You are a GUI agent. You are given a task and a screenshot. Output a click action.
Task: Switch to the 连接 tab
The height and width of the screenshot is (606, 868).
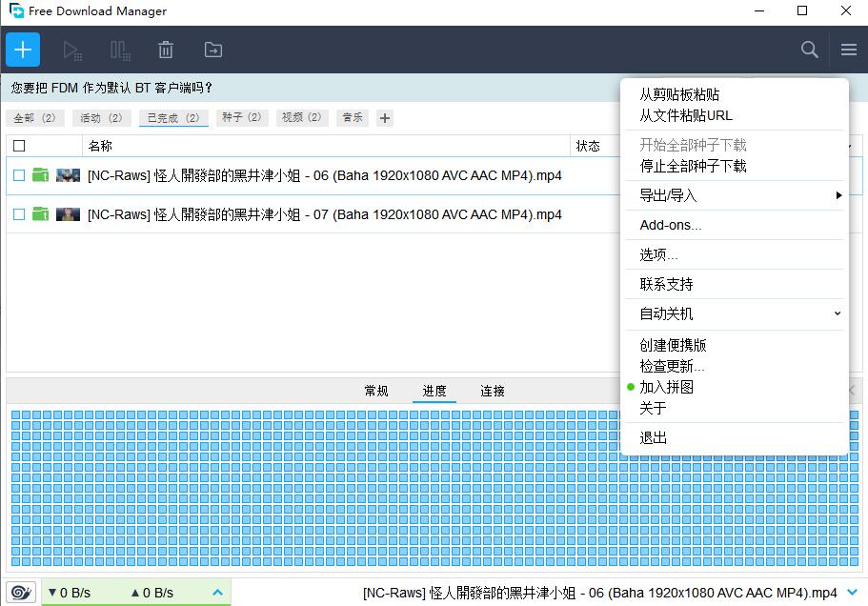(493, 391)
